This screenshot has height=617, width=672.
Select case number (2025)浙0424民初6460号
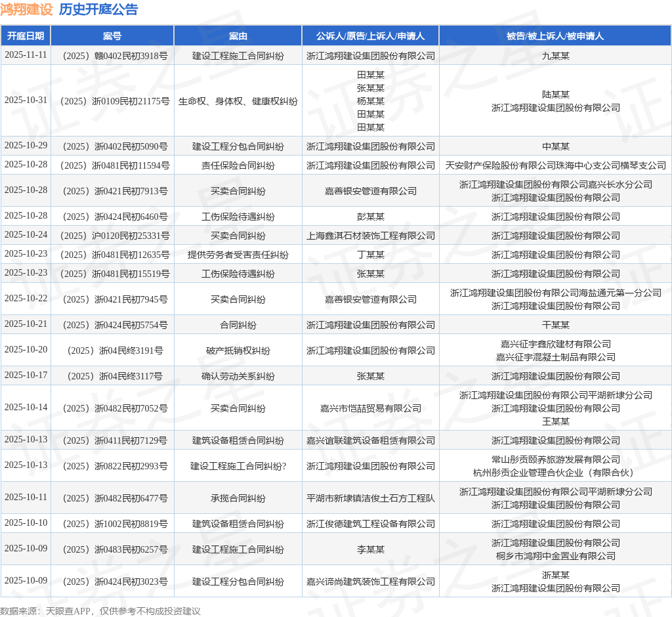click(115, 217)
